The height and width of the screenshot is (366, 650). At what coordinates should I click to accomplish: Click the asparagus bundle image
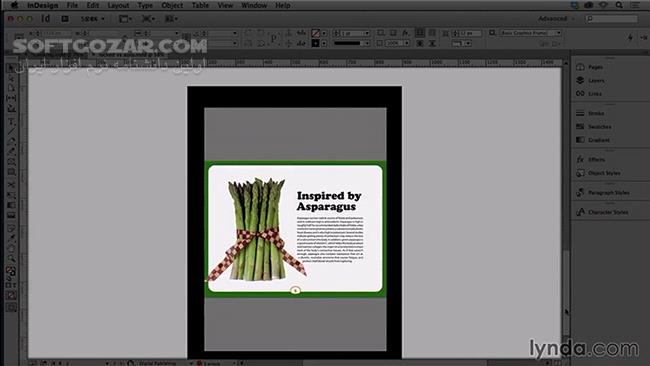257,230
